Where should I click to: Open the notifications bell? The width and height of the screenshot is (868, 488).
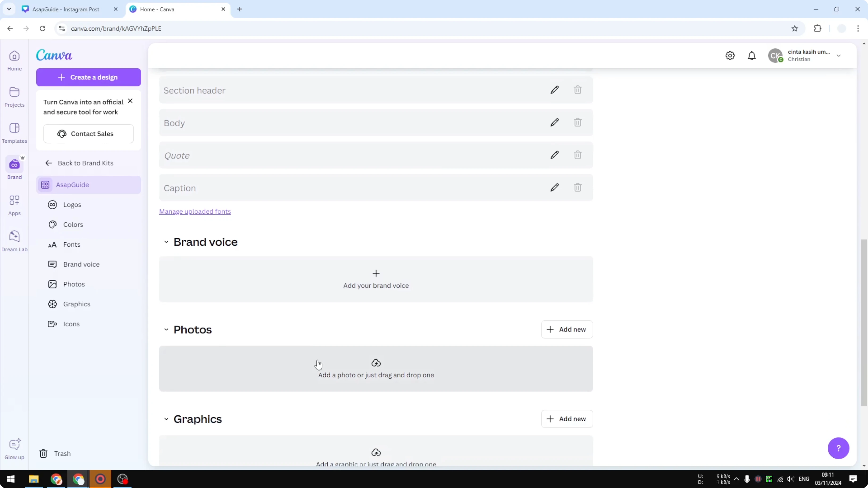click(752, 56)
